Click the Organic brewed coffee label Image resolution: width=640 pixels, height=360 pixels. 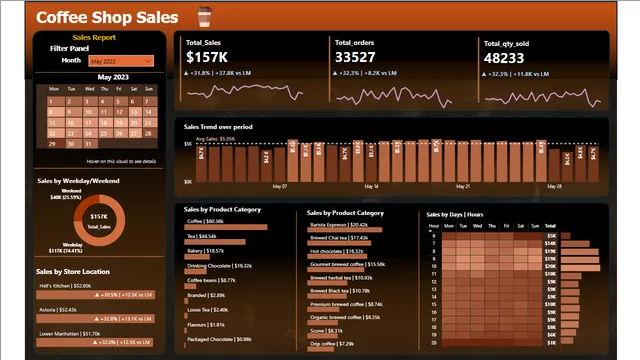[x=345, y=317]
